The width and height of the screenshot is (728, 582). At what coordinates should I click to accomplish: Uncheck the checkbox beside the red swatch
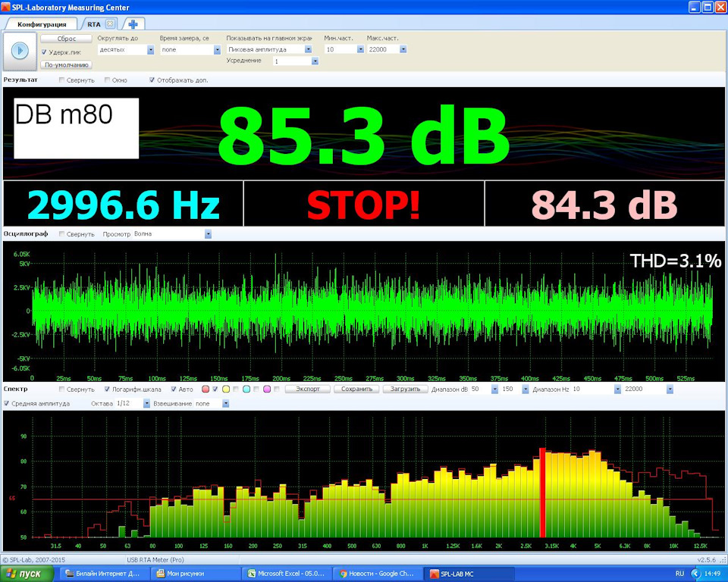click(215, 389)
